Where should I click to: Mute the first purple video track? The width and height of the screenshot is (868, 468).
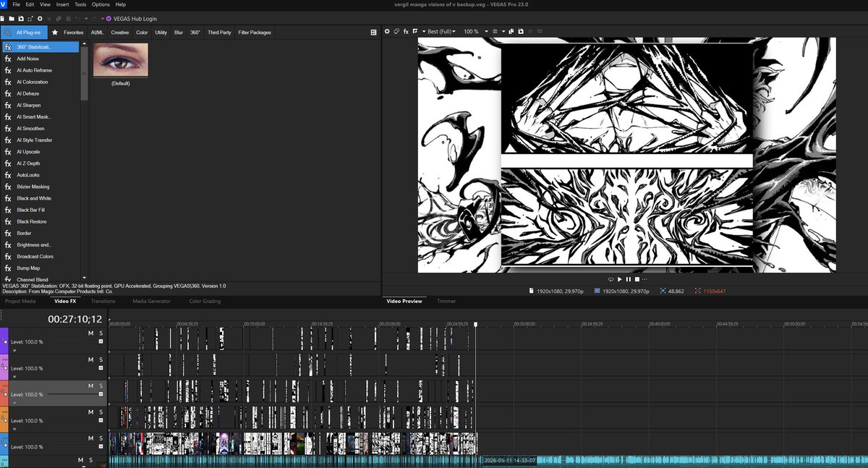coord(90,333)
